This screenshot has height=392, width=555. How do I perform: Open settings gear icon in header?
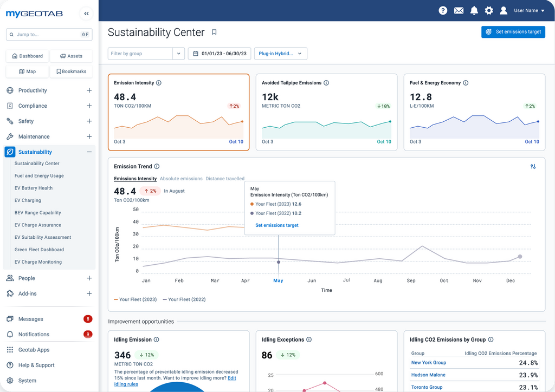tap(489, 10)
